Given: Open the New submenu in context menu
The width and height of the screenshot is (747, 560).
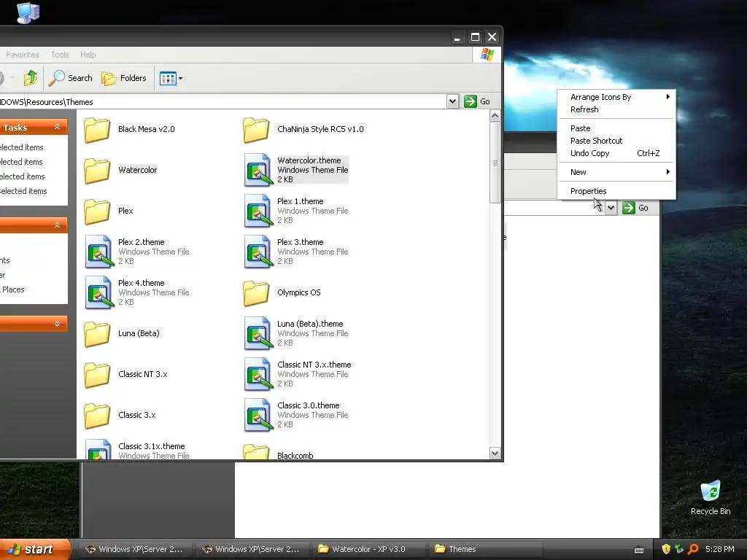Looking at the screenshot, I should [x=616, y=172].
